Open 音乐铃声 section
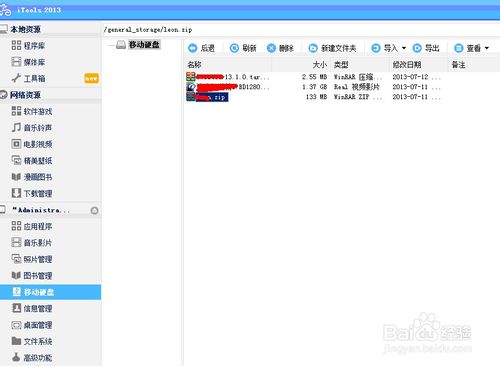This screenshot has height=366, width=500. click(x=32, y=128)
